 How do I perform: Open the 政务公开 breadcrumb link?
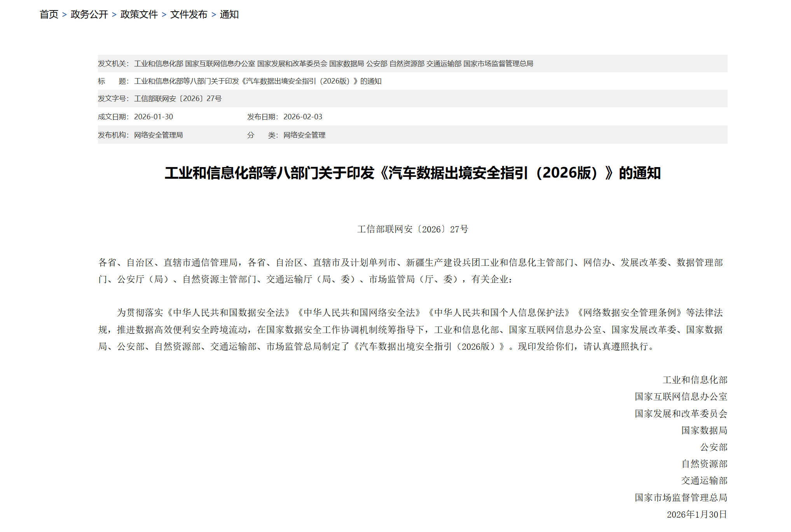pyautogui.click(x=89, y=14)
